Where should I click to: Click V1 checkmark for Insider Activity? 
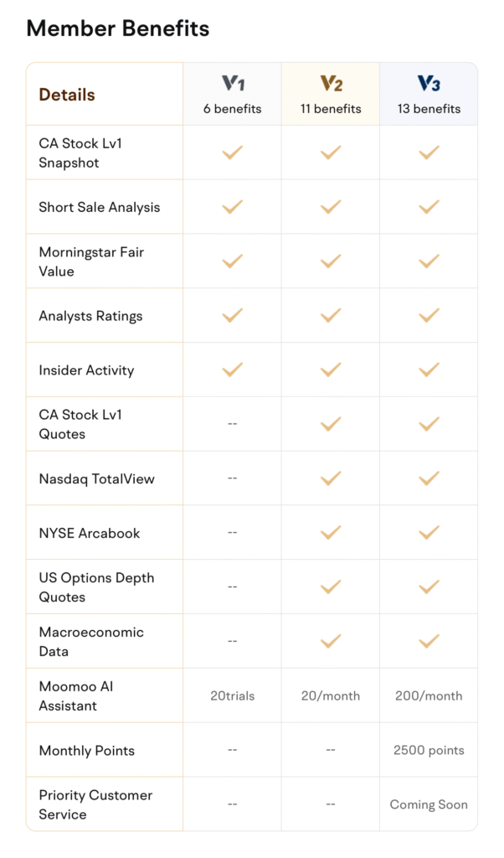(232, 370)
